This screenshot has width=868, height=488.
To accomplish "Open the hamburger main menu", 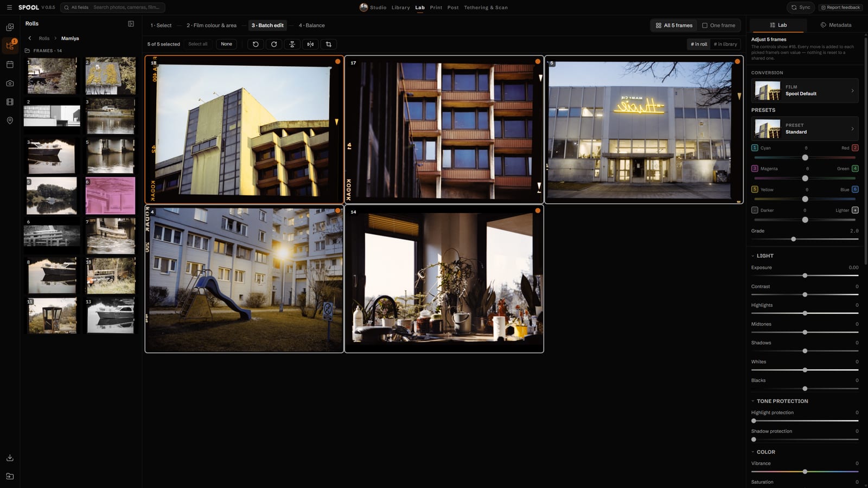I will (x=9, y=8).
